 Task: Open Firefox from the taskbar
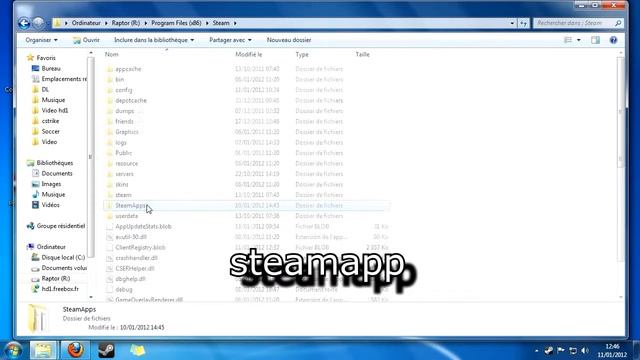(x=75, y=350)
